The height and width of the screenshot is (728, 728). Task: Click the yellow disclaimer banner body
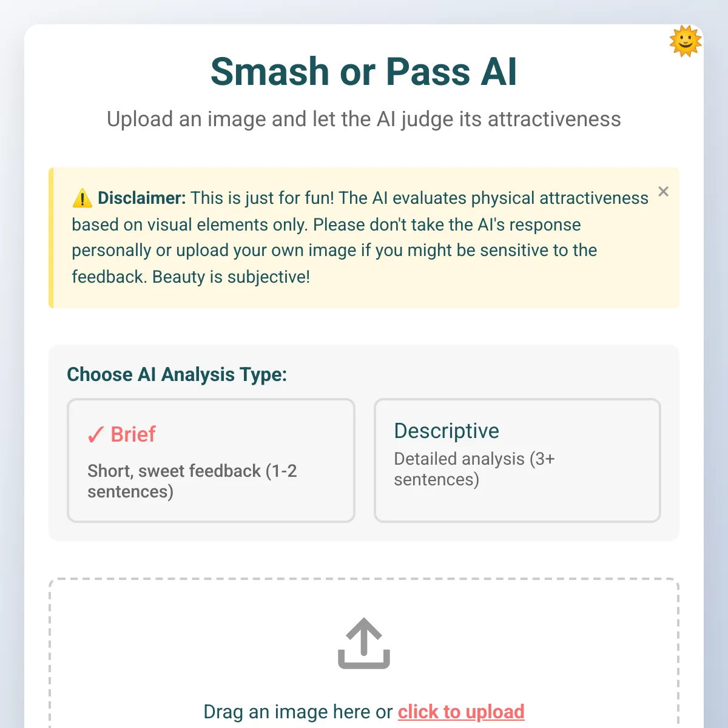coord(364,238)
